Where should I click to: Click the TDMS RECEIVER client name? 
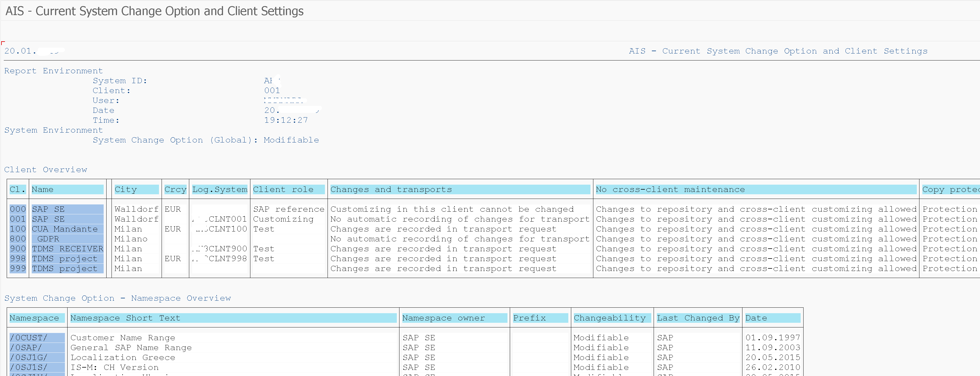tap(67, 249)
